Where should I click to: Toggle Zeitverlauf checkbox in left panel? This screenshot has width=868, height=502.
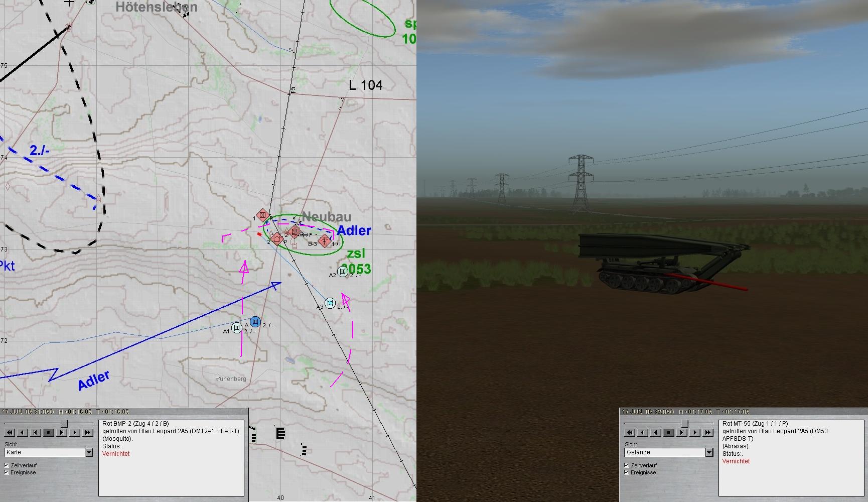coord(7,465)
